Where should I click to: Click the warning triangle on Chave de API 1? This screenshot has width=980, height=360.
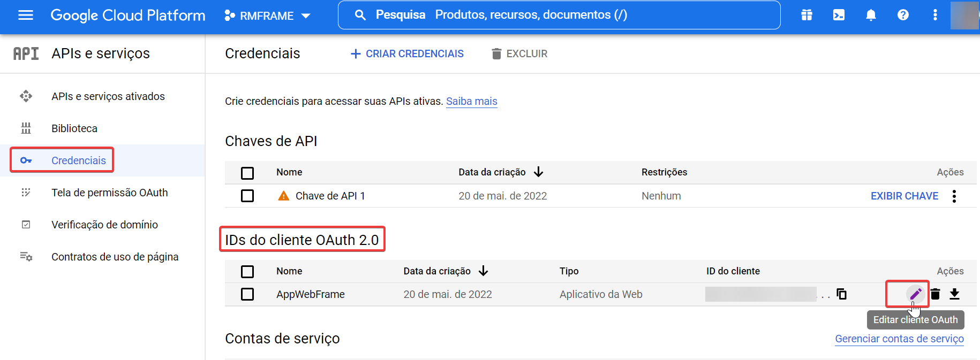tap(284, 196)
